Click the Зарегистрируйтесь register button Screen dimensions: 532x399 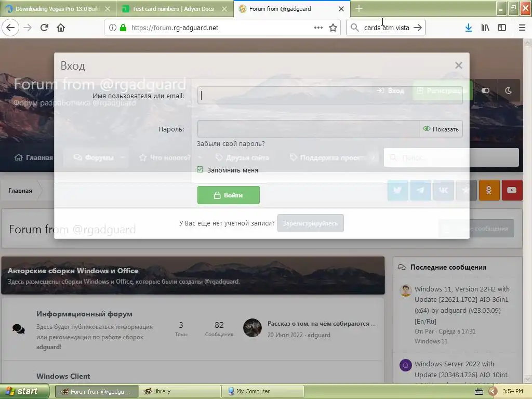click(x=311, y=223)
